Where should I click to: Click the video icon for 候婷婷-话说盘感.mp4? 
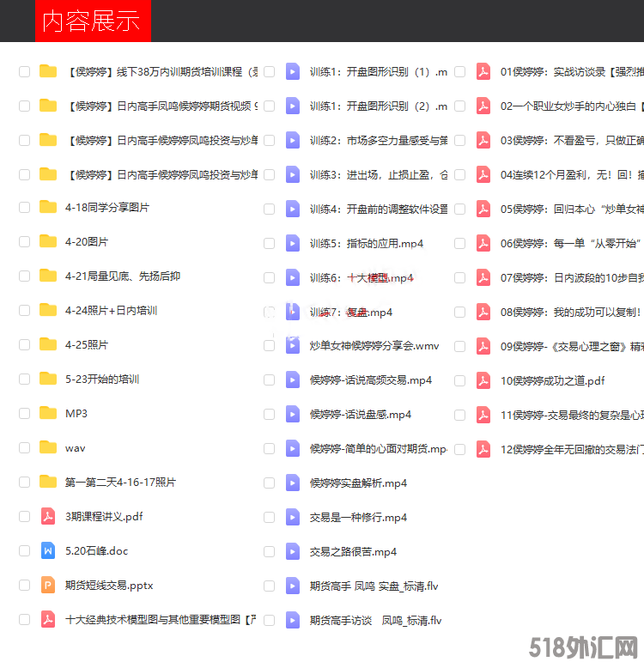pos(293,415)
